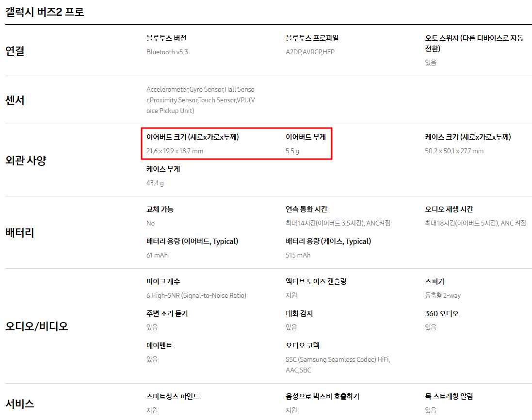
Task: Select the 외관 사양 section heading
Action: point(26,160)
